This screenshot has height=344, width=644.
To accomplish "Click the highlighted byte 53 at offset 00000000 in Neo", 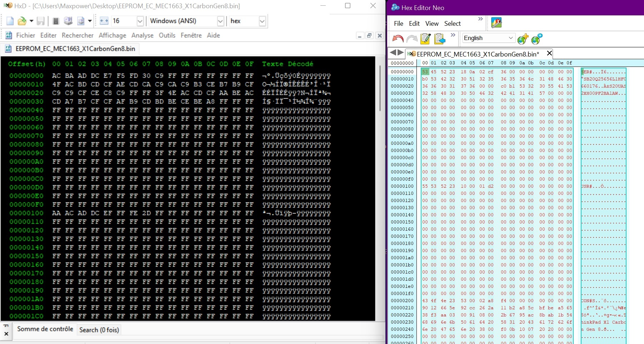I will click(425, 72).
